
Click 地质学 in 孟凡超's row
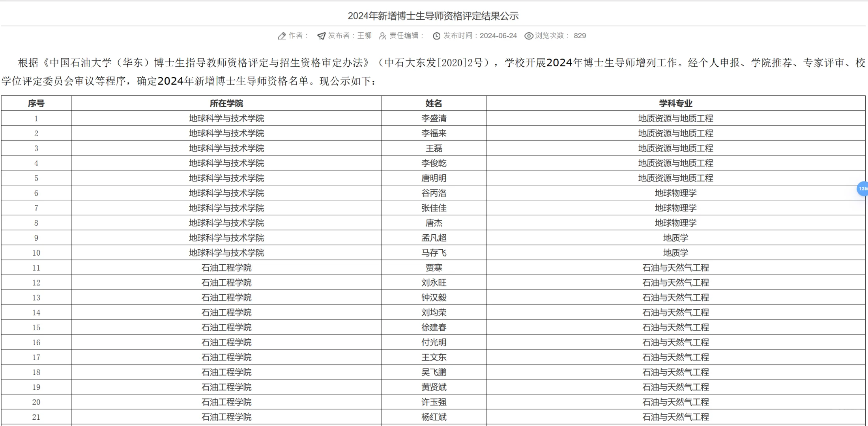[676, 238]
